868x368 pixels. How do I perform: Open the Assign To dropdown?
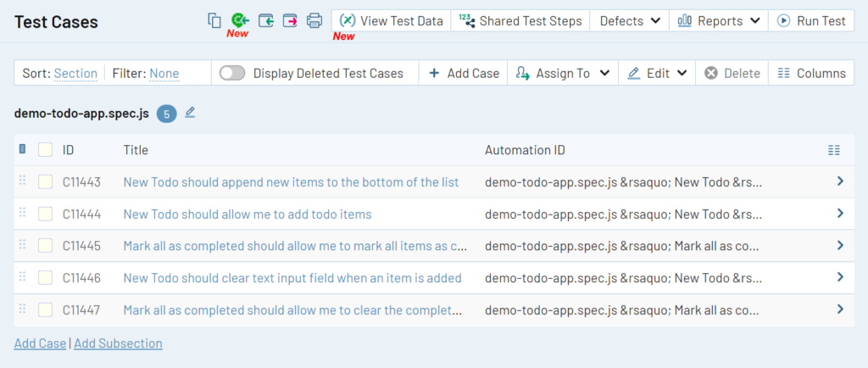[563, 73]
